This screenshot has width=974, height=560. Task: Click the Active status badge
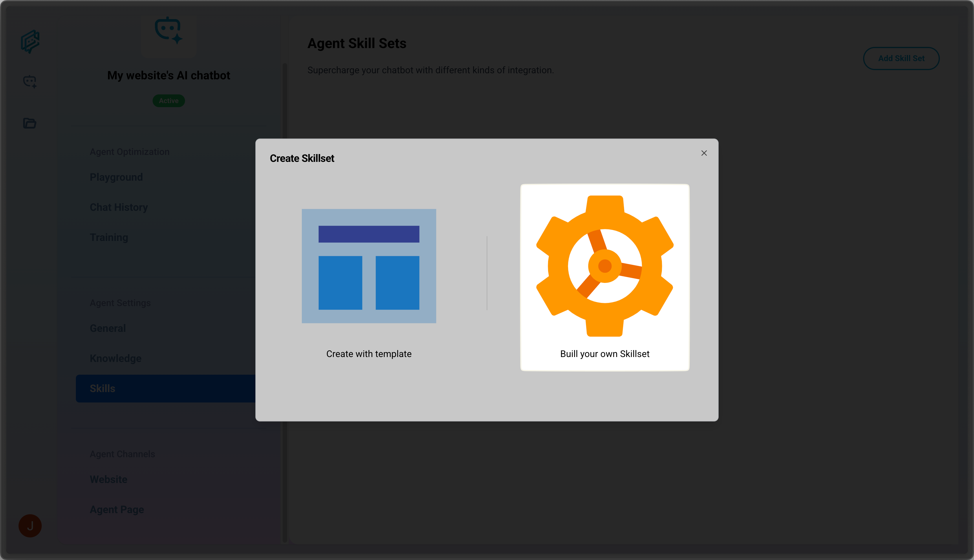(x=169, y=101)
